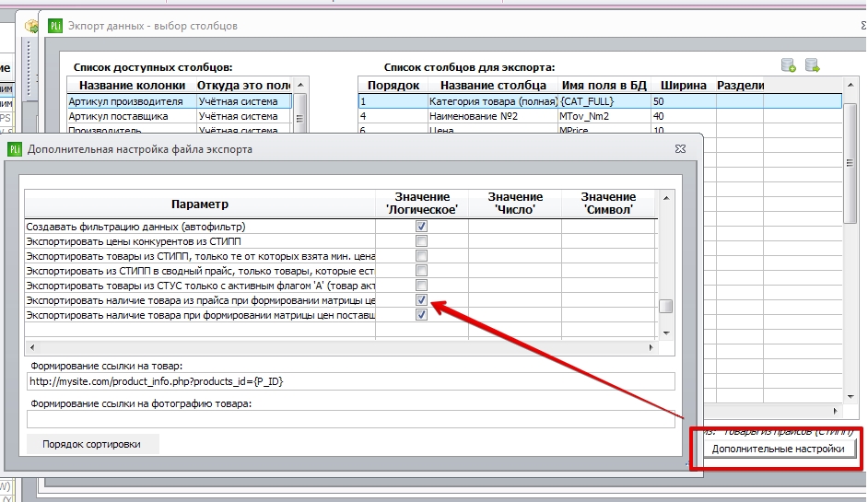Click the Значение 'Логическое' column header

tap(422, 204)
